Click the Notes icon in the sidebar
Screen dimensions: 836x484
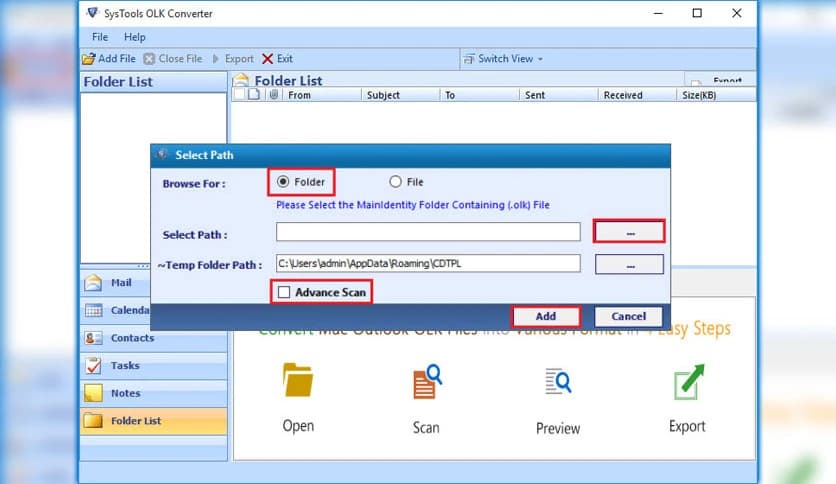(93, 393)
